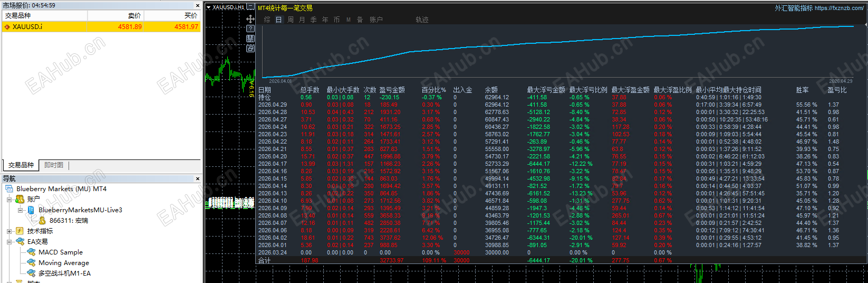Viewport: 868px width, 283px height.
Task: Select the Moving Average tree item
Action: point(64,262)
